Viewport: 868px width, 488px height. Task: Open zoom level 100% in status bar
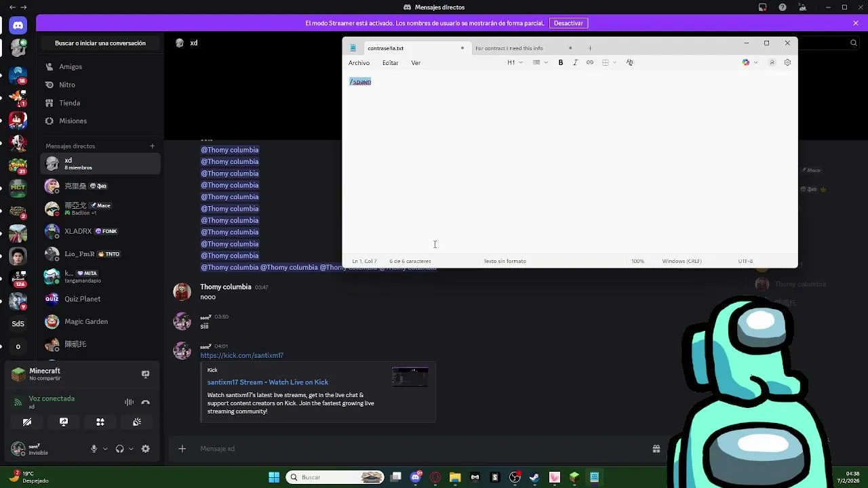tap(637, 261)
